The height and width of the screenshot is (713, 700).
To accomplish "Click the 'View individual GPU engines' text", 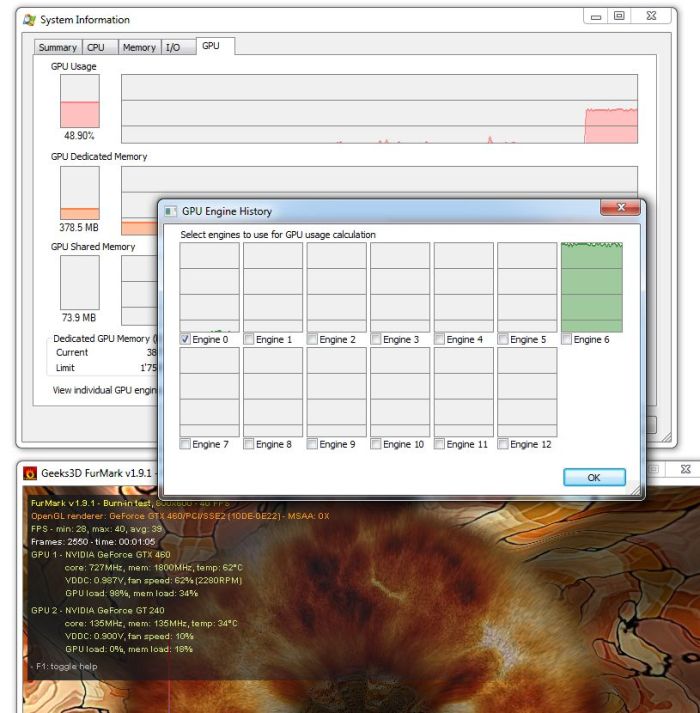I will click(105, 390).
